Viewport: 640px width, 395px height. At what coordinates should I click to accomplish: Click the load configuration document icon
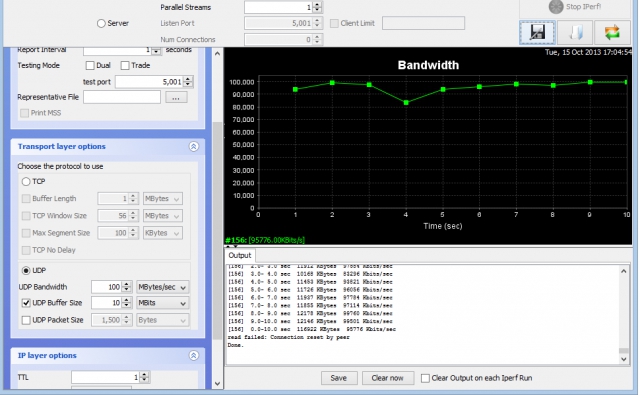[575, 32]
